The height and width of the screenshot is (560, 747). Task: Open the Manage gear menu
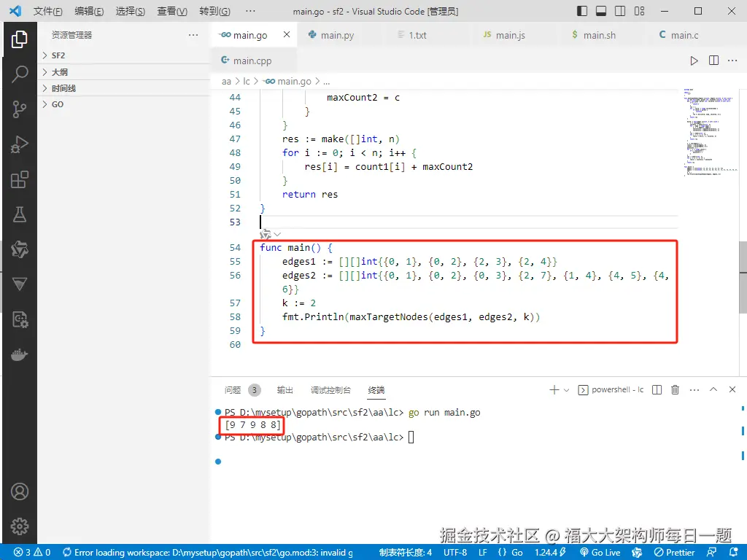(20, 526)
